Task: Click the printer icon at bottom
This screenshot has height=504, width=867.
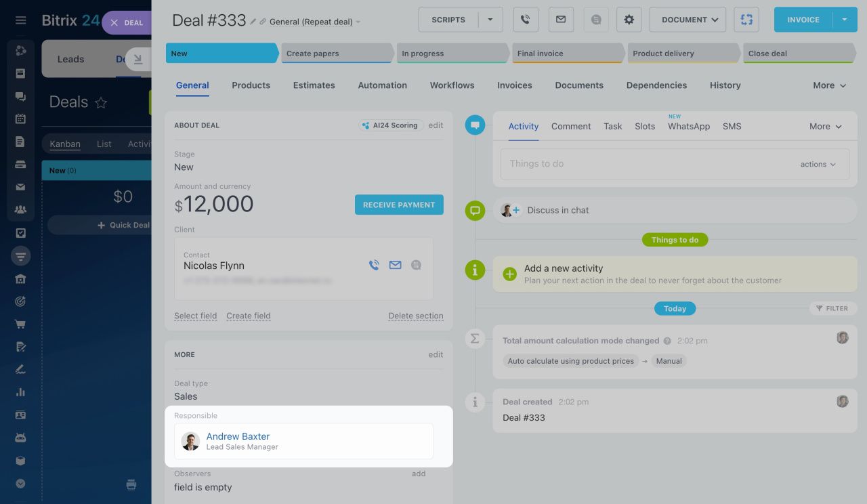Action: click(131, 484)
